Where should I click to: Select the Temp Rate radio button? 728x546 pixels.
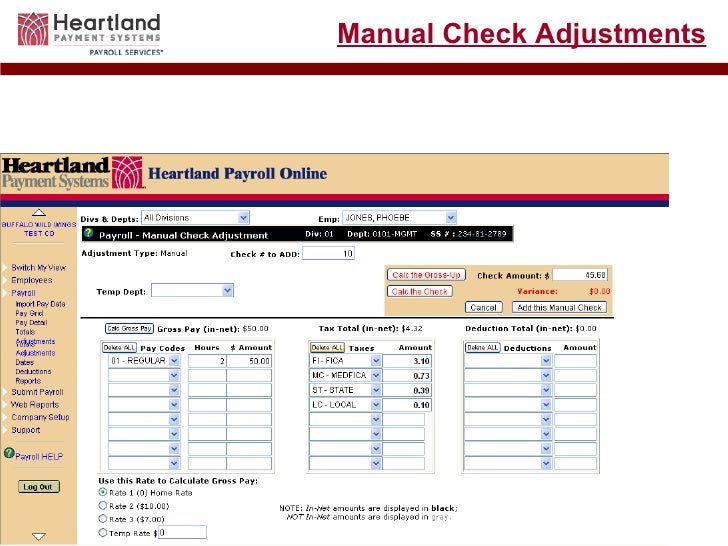coord(103,533)
